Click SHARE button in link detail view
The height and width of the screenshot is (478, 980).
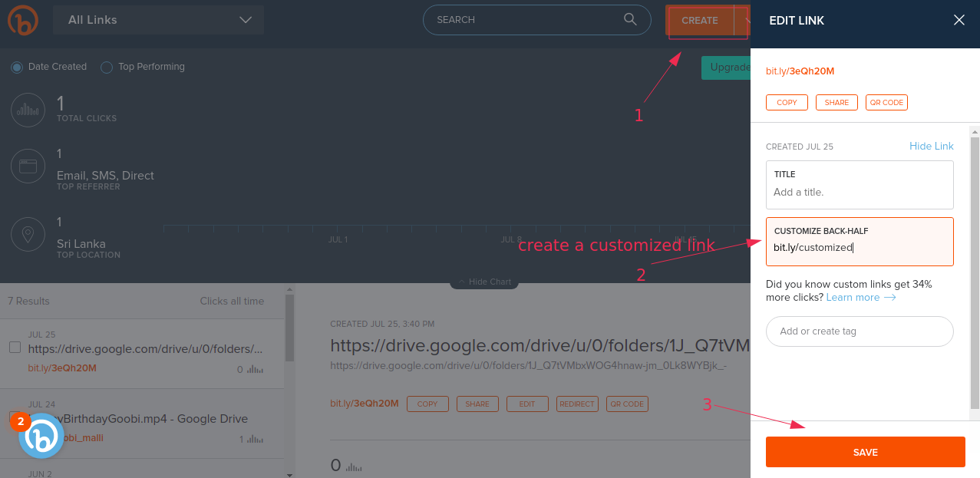click(477, 404)
